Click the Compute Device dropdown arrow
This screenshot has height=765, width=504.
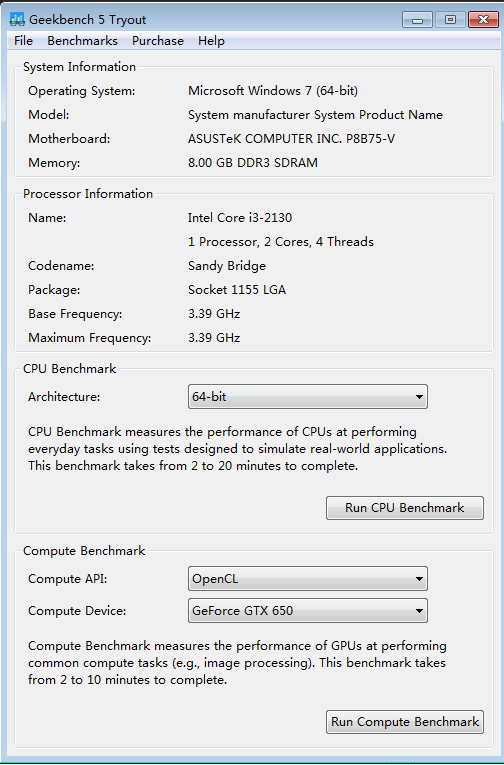pos(419,611)
